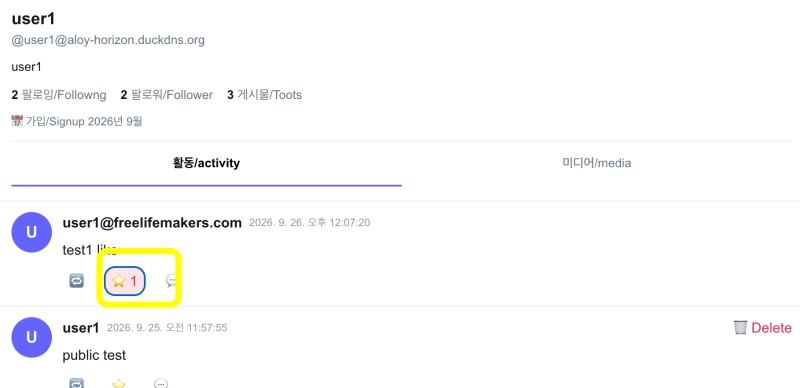Reply to the "test1 like" post

point(172,281)
